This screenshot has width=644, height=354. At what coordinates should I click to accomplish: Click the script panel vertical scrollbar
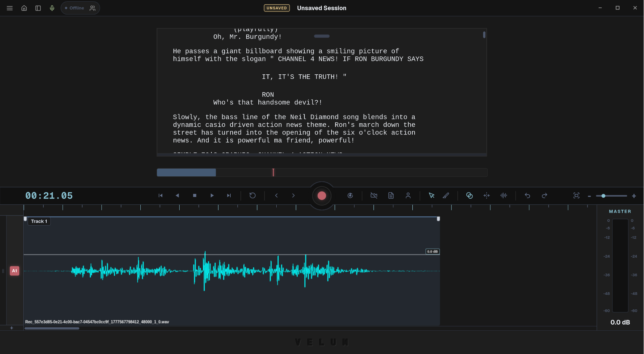click(x=484, y=35)
